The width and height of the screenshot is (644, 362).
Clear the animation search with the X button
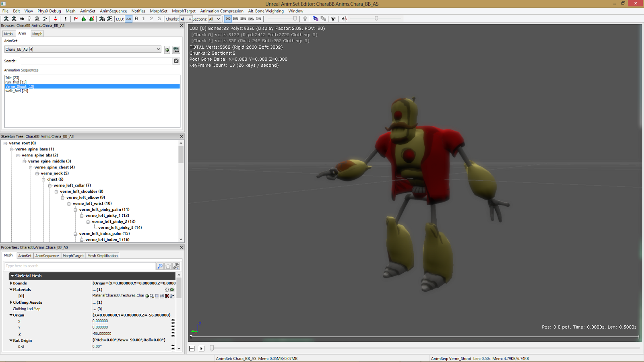pyautogui.click(x=176, y=61)
